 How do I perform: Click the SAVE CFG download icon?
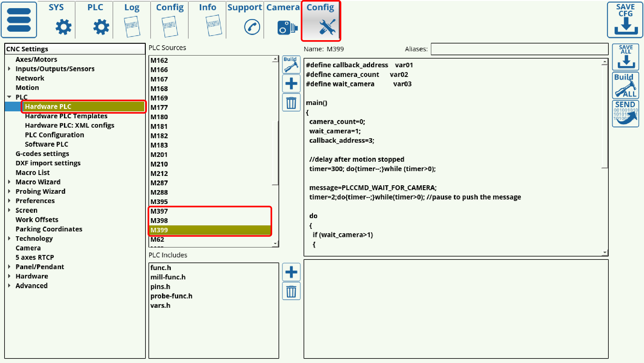[x=625, y=20]
